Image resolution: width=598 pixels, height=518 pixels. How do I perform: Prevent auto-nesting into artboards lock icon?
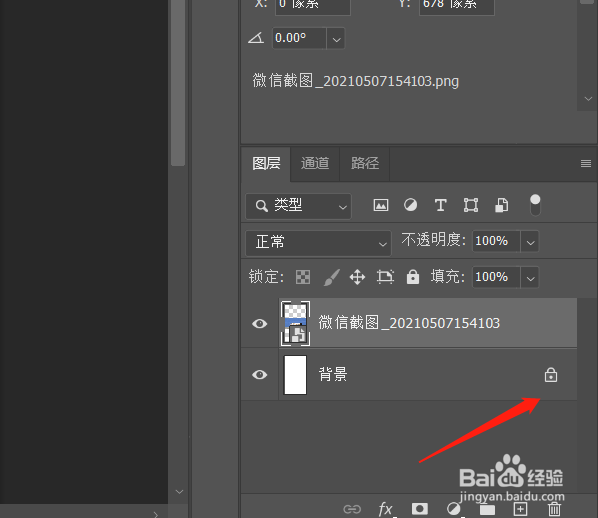coord(385,277)
